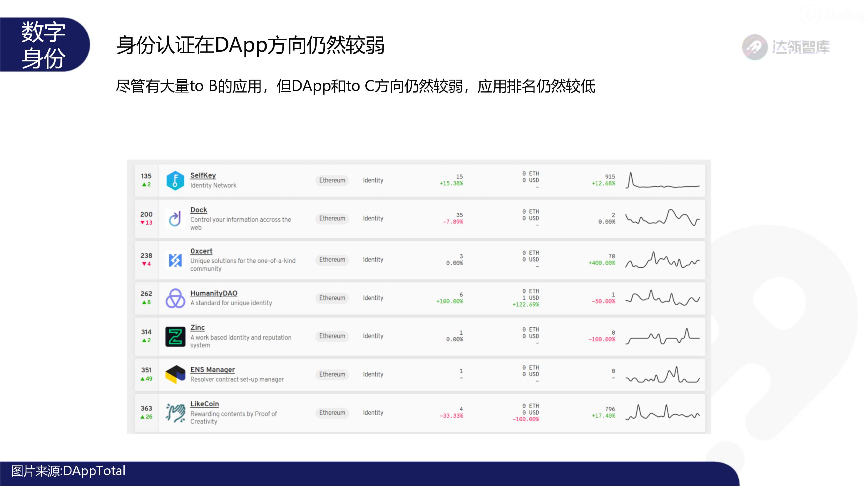Open the SelfKey app link
The image size is (868, 486).
[203, 175]
